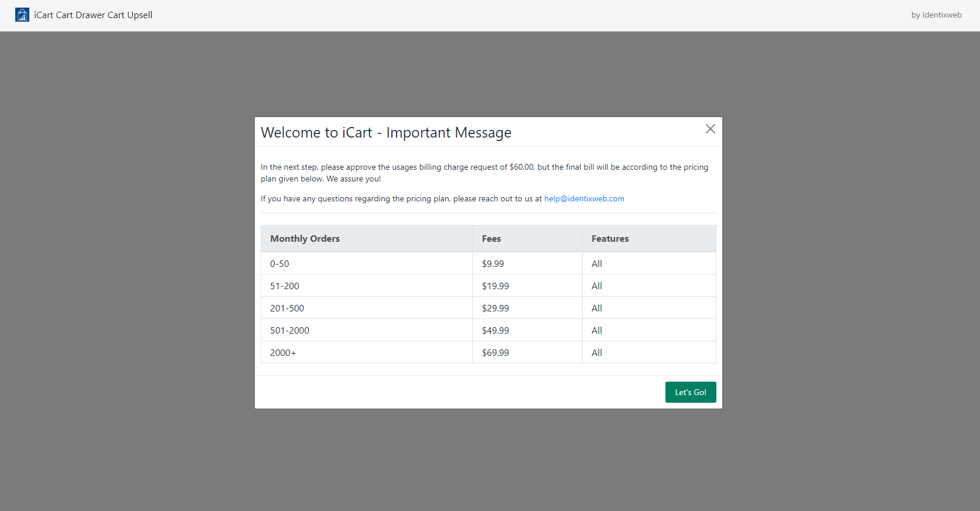Select the 0-50 monthly orders cell
This screenshot has width=980, height=511.
click(x=367, y=263)
